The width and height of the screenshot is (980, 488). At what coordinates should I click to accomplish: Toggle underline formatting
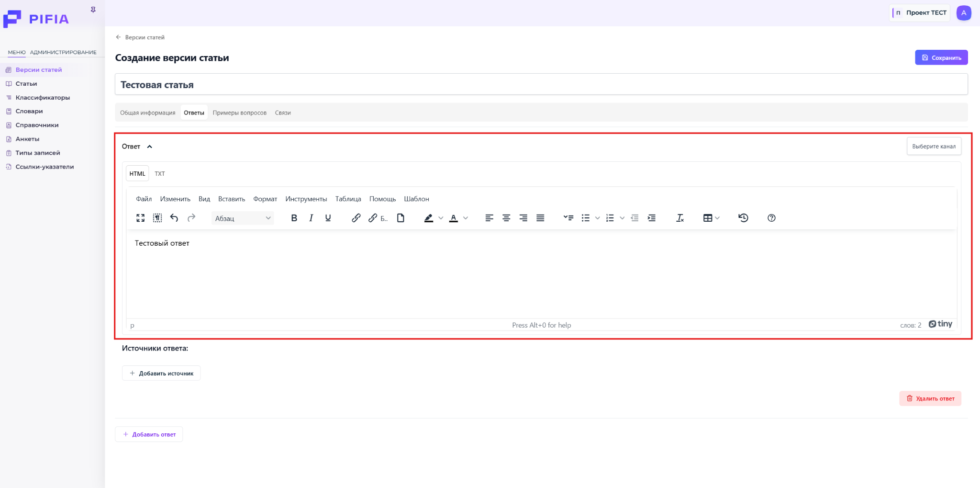(328, 218)
